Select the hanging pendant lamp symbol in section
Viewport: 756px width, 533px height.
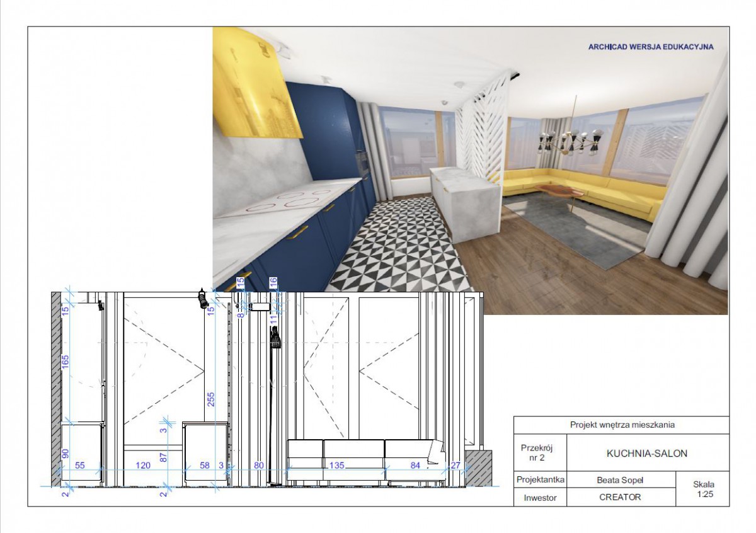275,339
